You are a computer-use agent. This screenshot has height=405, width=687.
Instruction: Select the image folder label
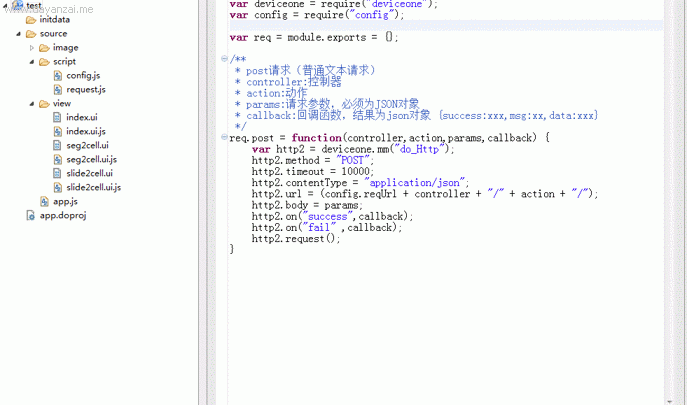pos(66,48)
